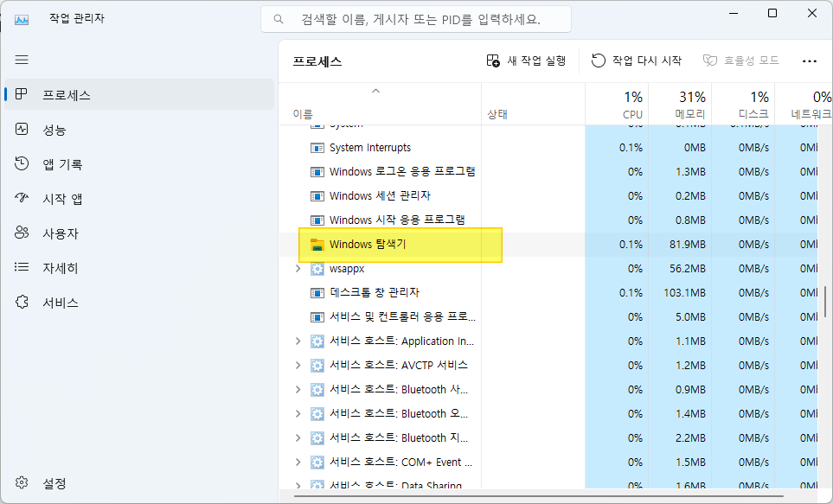This screenshot has width=833, height=504.
Task: Sort by 이름 column header
Action: click(x=381, y=104)
